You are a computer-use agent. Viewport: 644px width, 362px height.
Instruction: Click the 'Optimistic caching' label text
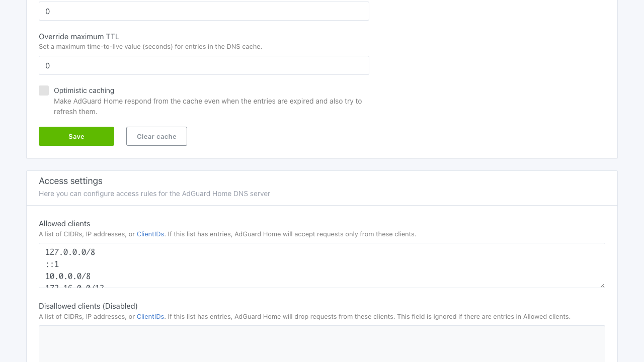point(84,90)
